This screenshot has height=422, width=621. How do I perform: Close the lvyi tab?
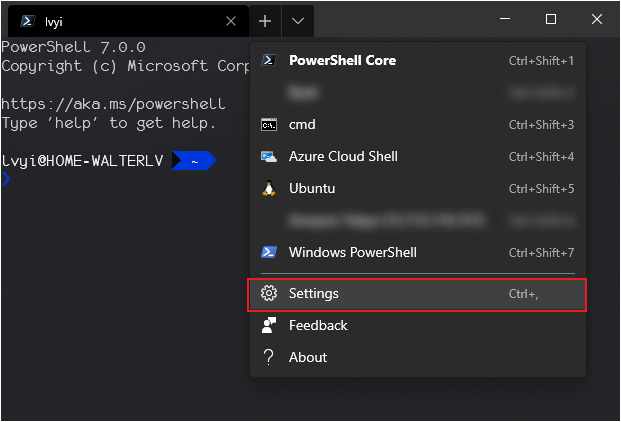pos(232,20)
